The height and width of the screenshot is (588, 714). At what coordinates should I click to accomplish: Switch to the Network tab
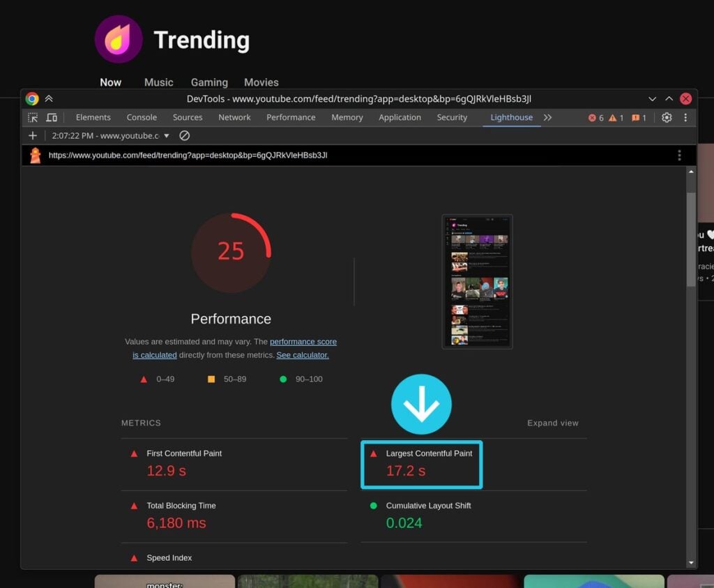click(234, 117)
